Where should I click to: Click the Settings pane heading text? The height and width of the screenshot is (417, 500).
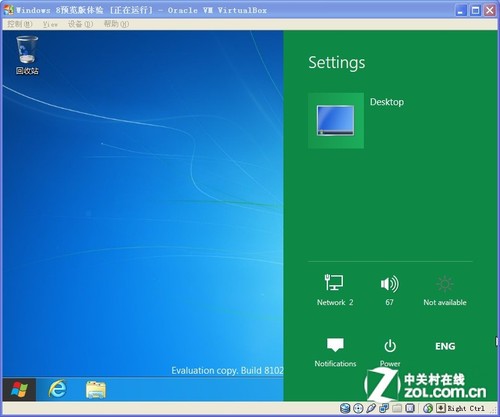tap(337, 63)
